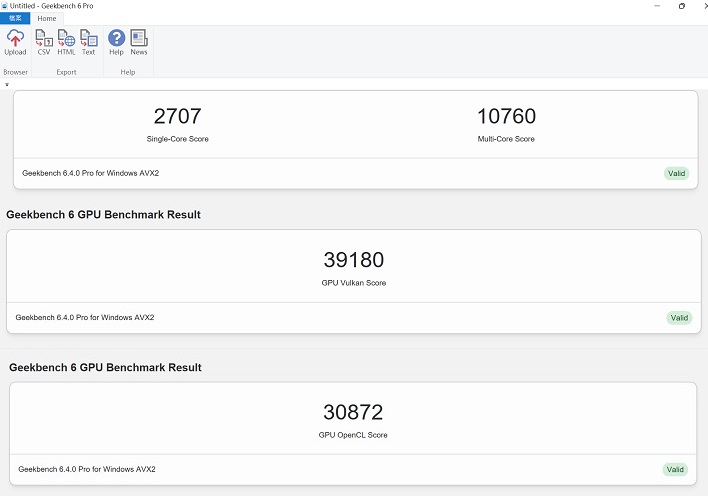Click the Export ribbon group label
The image size is (708, 496).
66,72
